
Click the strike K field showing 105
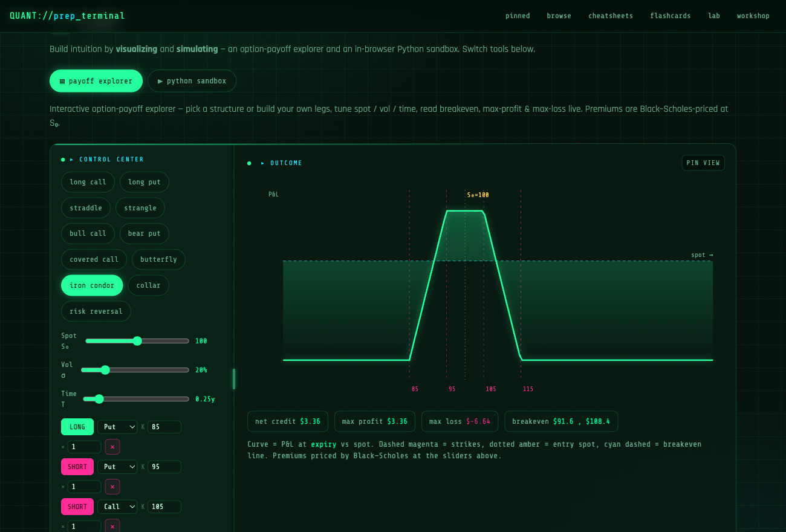164,507
